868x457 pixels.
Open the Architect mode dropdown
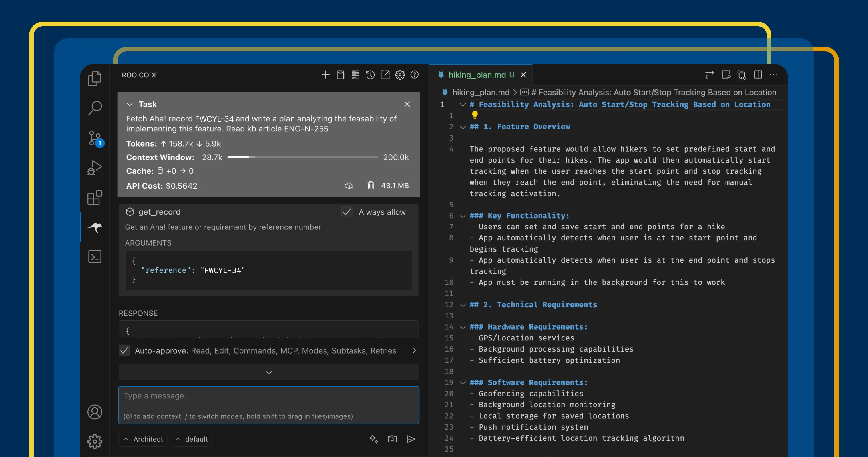click(x=143, y=439)
